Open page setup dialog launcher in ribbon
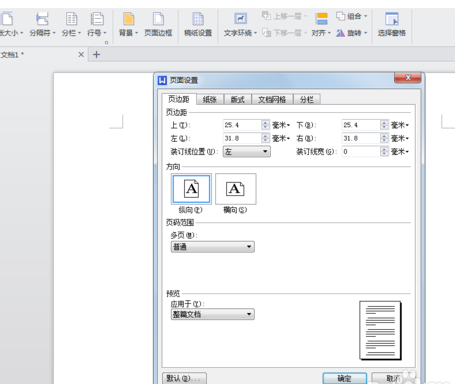This screenshot has width=455, height=384. click(x=106, y=42)
